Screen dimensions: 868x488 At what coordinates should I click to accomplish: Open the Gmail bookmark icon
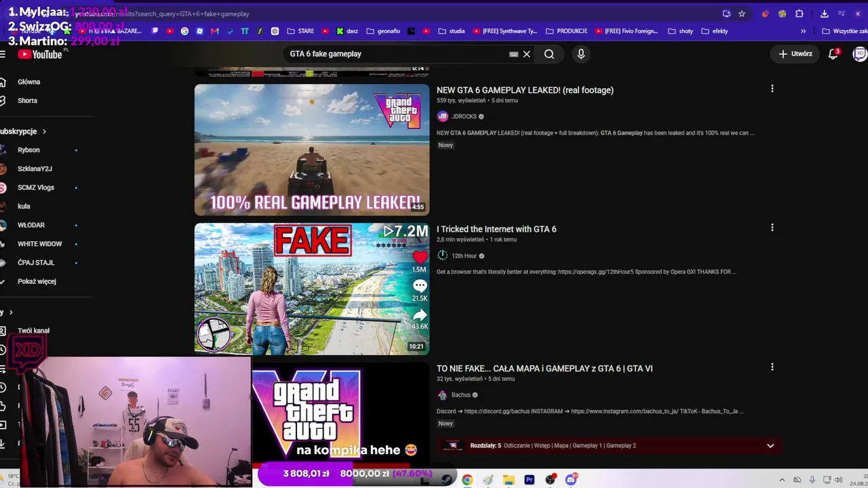(215, 31)
